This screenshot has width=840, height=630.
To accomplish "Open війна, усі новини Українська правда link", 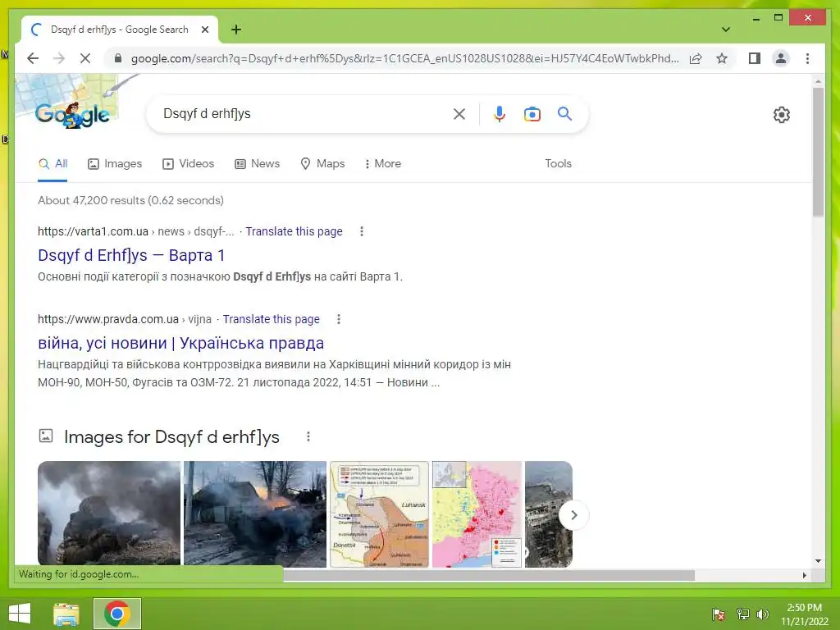I will tap(180, 344).
